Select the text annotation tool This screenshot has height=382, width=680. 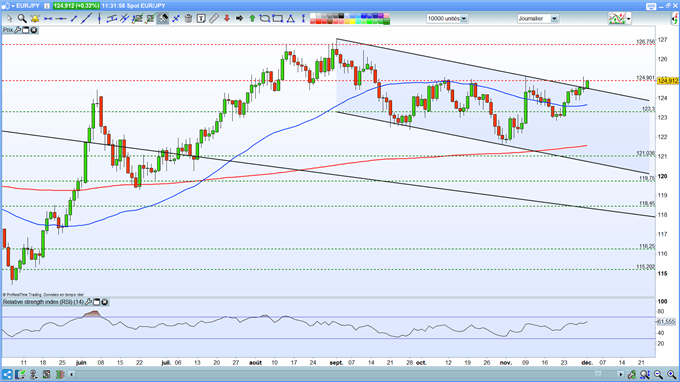point(201,19)
